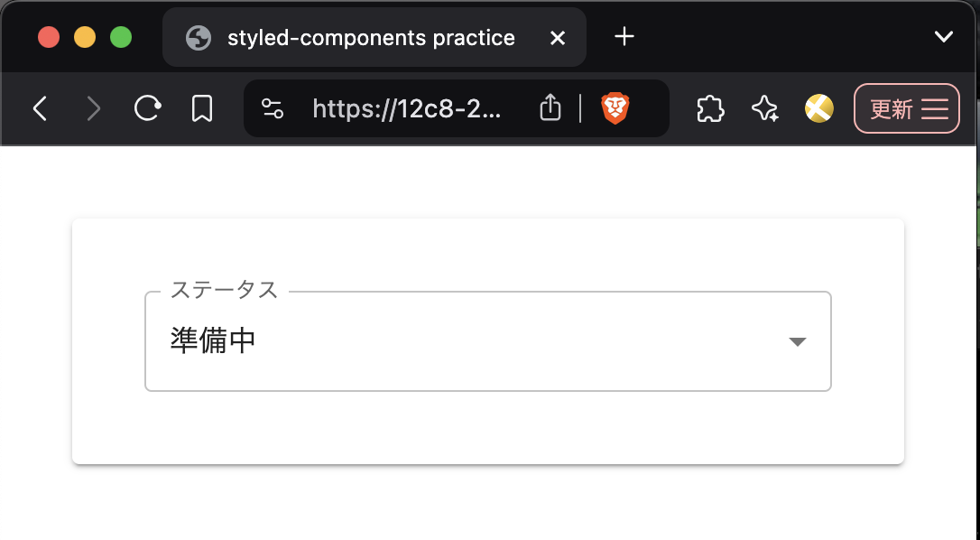Screen dimensions: 980x540
Task: Expand the select using its dropdown arrow
Action: [x=798, y=341]
